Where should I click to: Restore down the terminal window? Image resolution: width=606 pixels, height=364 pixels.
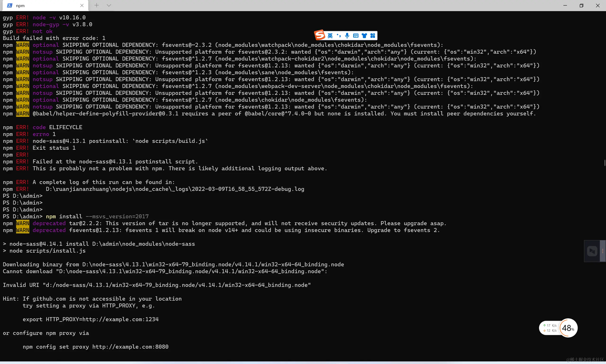point(581,5)
